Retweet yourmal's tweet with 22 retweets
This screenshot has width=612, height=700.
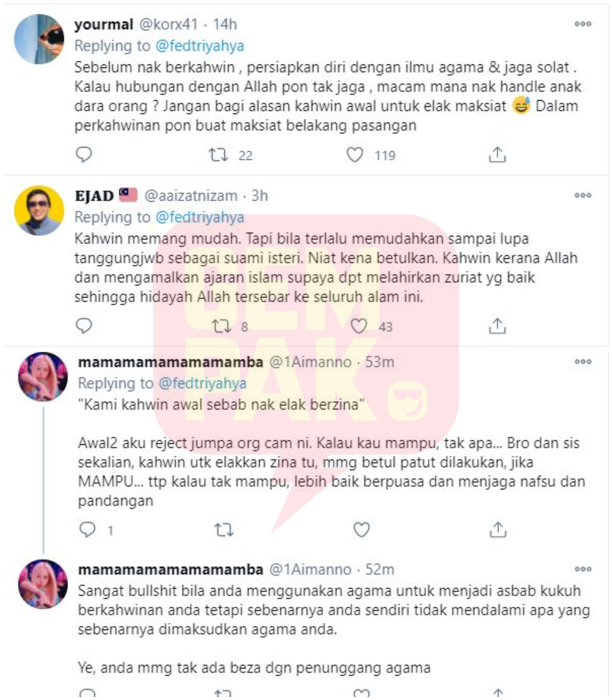coord(219,155)
